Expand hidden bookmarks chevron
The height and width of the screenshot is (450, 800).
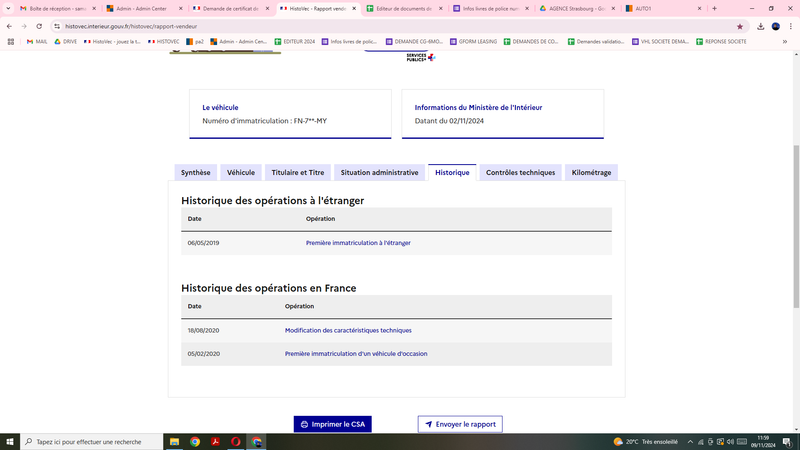(785, 42)
